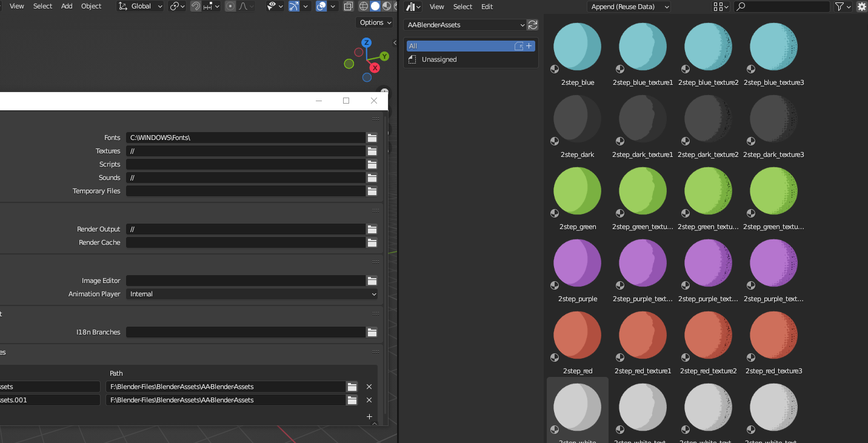Switch to material preview shading
This screenshot has height=443, width=868.
point(386,6)
